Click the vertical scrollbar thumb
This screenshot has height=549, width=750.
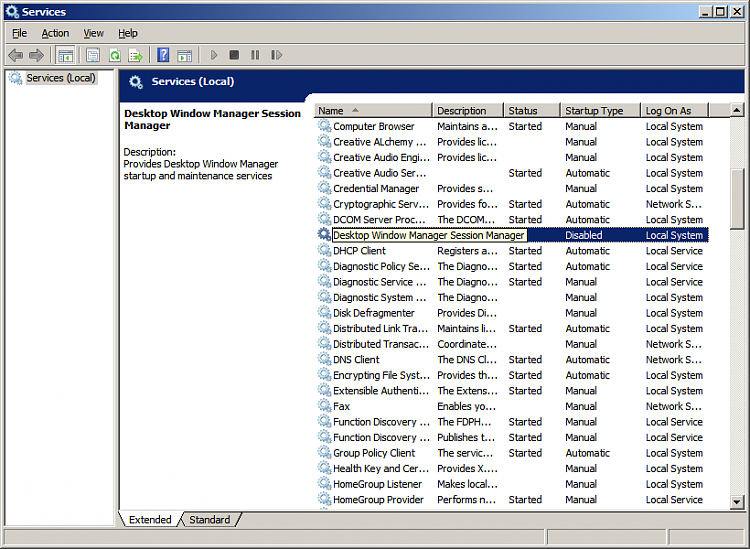(x=737, y=199)
